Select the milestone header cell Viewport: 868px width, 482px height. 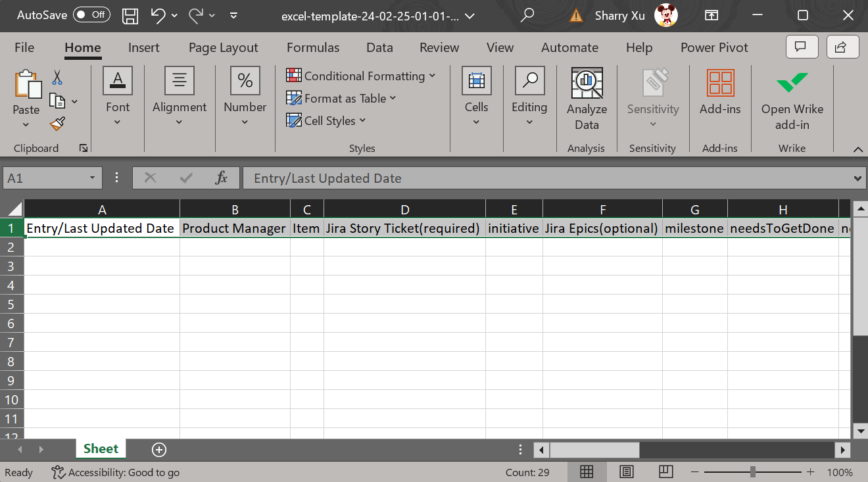point(694,228)
